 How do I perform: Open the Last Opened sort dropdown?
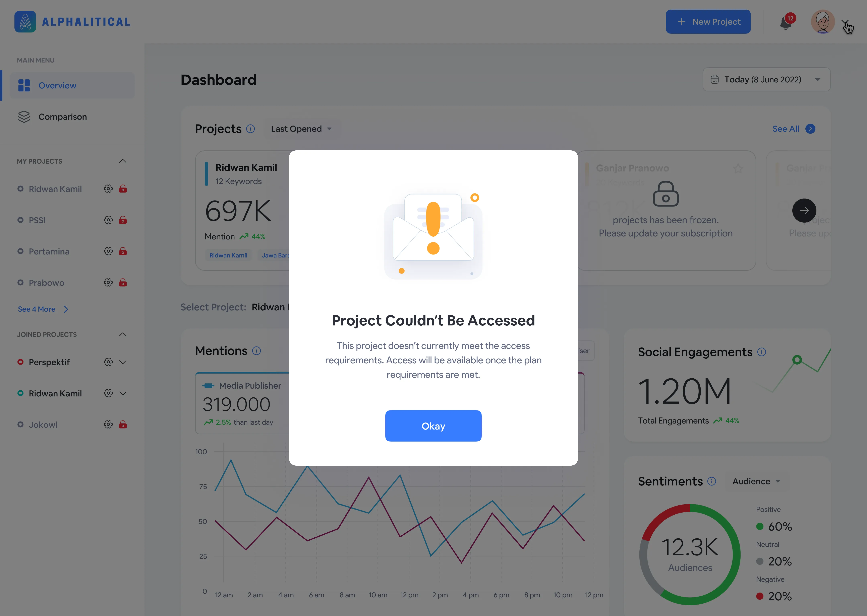pos(302,129)
